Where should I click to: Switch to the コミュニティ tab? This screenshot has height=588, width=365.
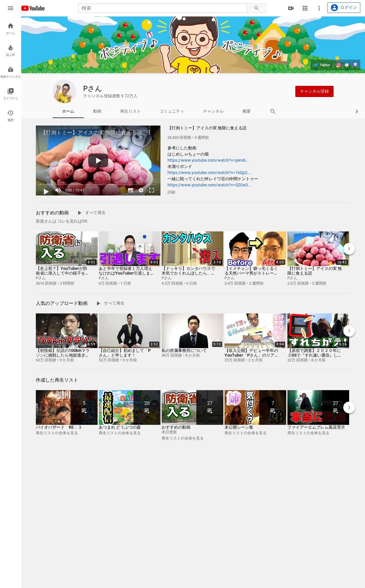(172, 111)
